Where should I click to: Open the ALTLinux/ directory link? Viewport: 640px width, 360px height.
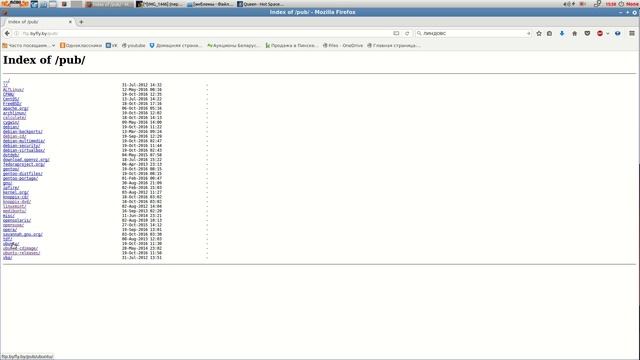pos(13,90)
